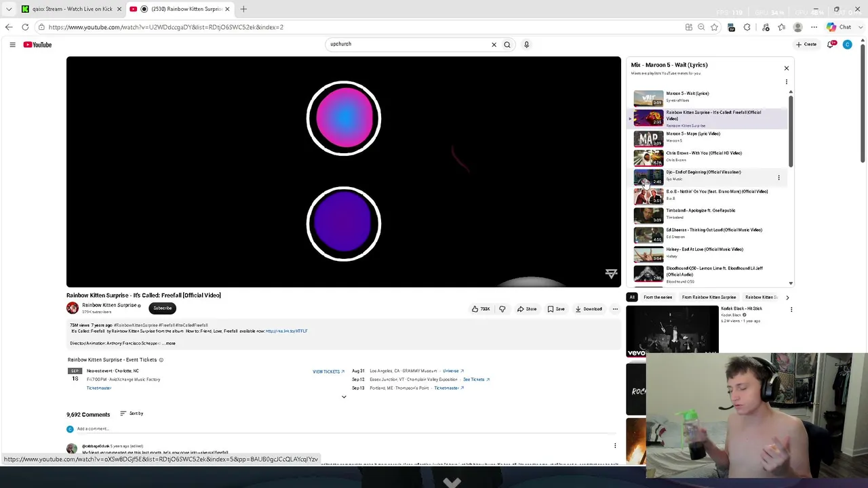Open the YouTube guide hamburger menu

(x=12, y=45)
